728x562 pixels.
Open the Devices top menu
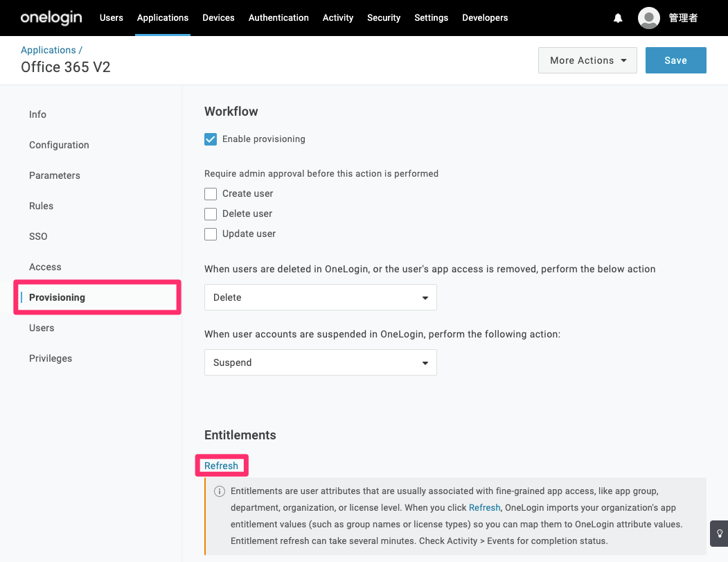click(218, 17)
